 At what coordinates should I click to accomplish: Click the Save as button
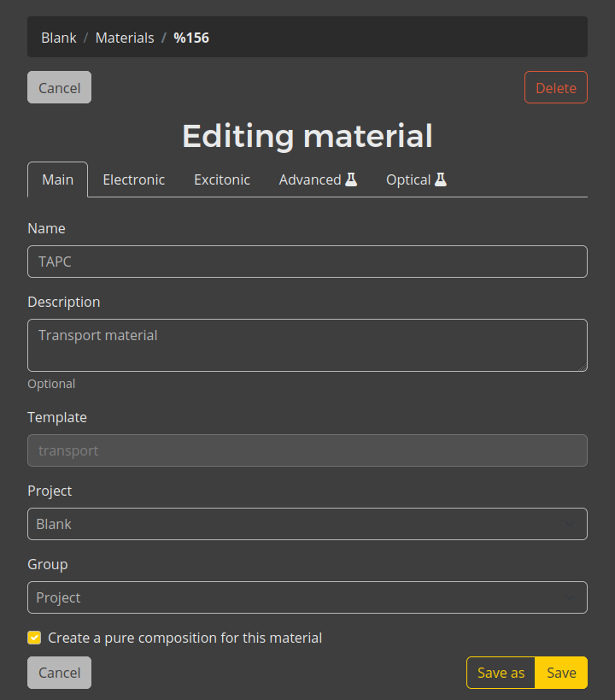(x=501, y=673)
